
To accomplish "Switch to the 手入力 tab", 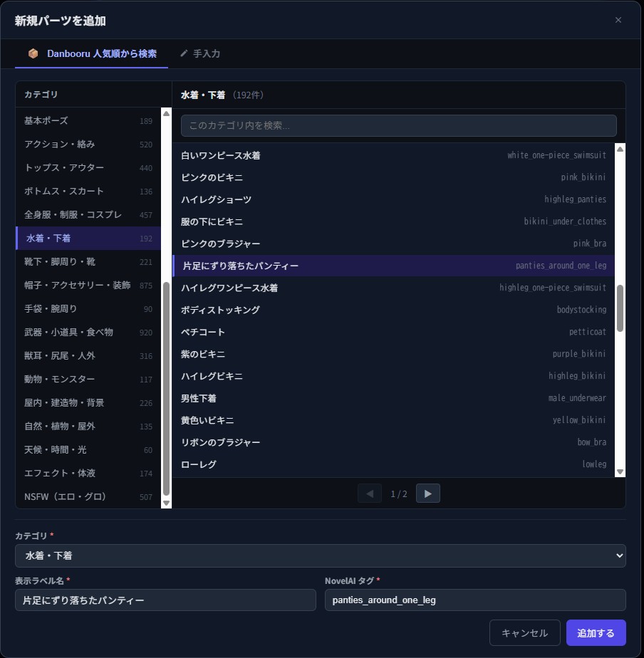I will (x=199, y=53).
